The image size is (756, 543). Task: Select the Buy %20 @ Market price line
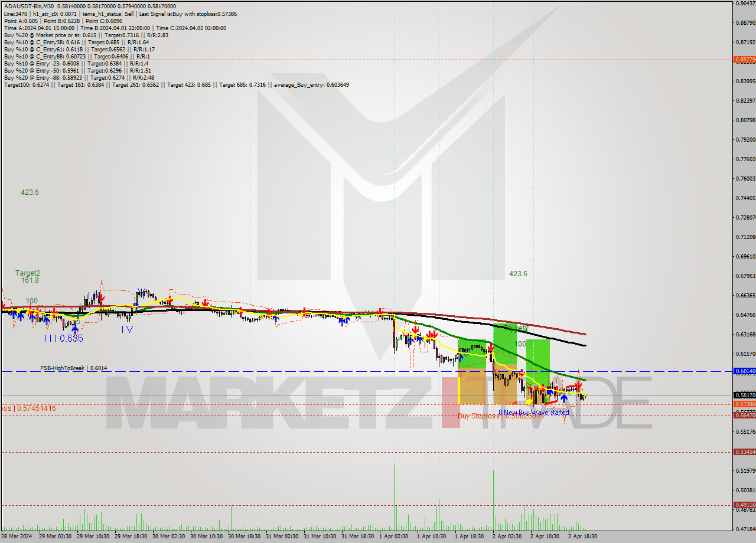(x=86, y=35)
